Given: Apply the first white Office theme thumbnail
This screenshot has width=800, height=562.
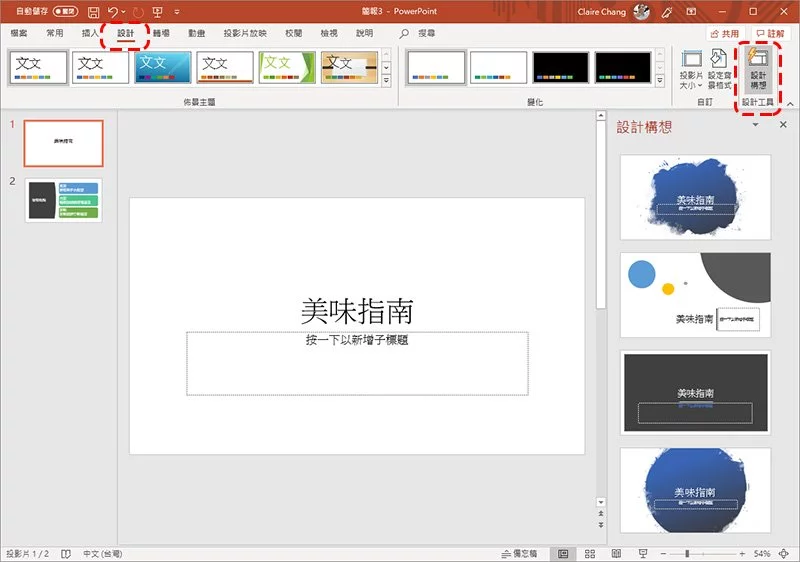Looking at the screenshot, I should pyautogui.click(x=38, y=67).
